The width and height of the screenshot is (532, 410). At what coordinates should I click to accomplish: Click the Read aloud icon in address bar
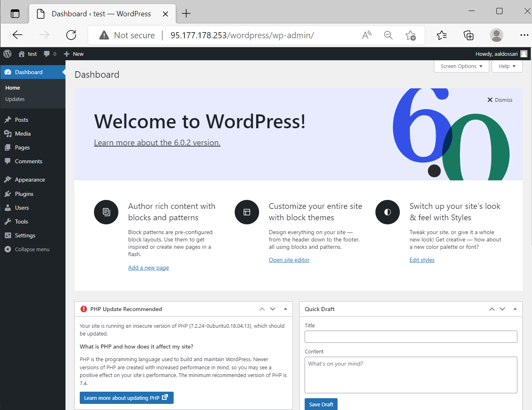[x=366, y=35]
